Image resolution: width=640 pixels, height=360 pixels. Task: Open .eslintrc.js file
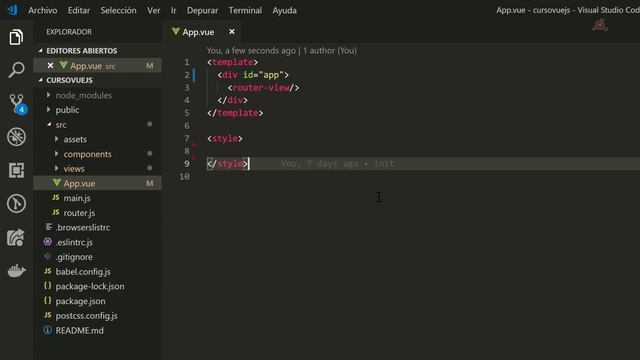click(x=74, y=242)
